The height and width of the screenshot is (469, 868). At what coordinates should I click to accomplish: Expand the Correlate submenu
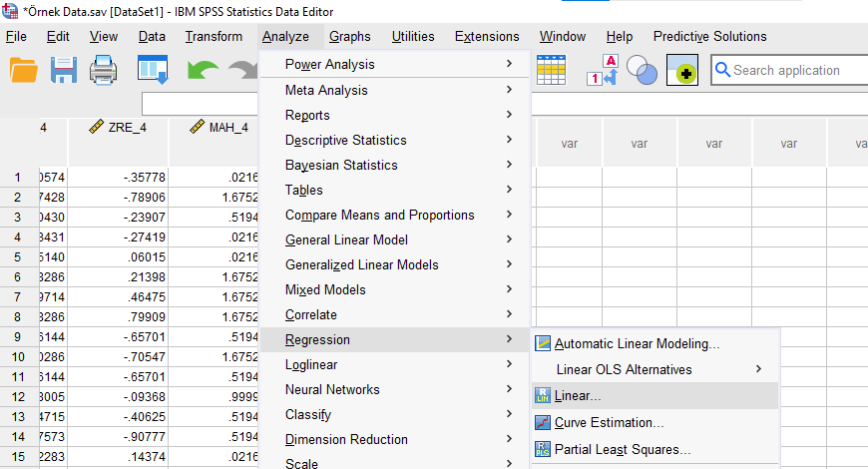tap(311, 314)
